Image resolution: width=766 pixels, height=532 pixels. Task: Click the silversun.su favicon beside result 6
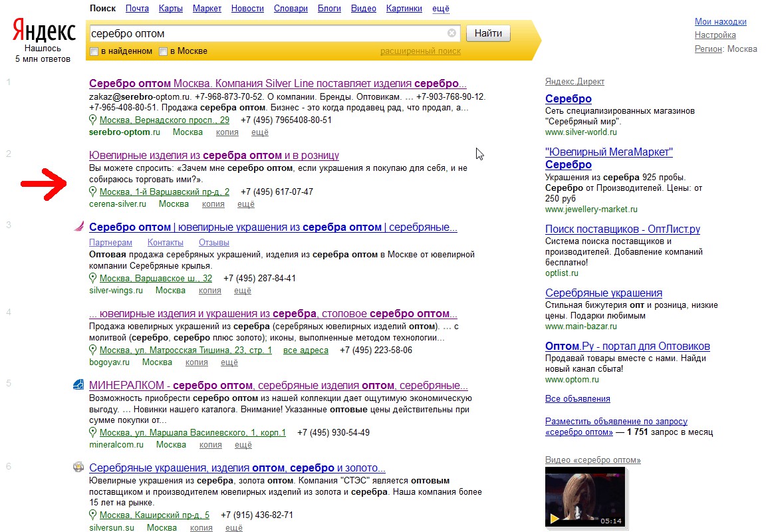(78, 467)
